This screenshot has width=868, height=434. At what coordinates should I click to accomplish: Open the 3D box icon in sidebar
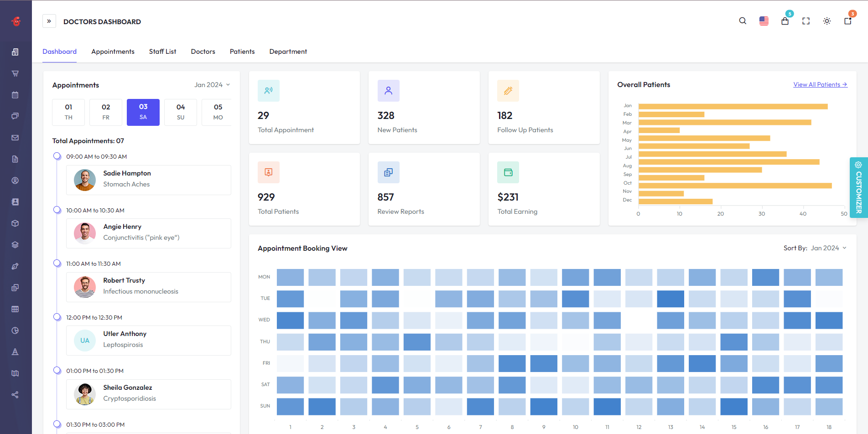tap(15, 223)
